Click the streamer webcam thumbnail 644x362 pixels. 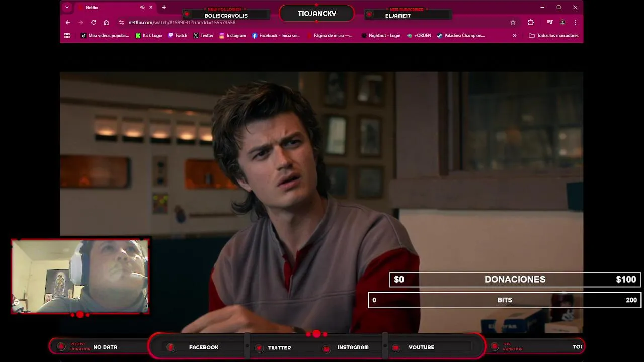[x=80, y=276]
